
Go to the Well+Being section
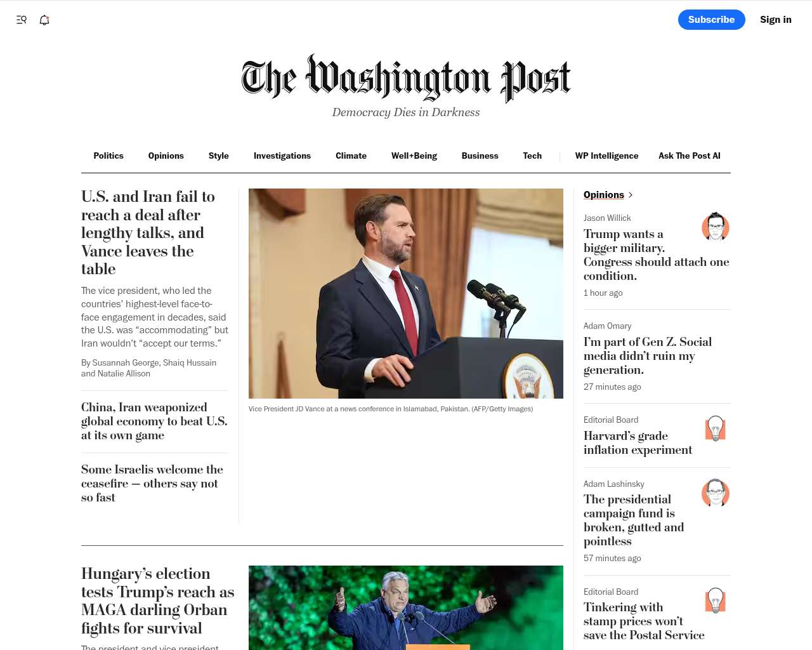tap(414, 156)
